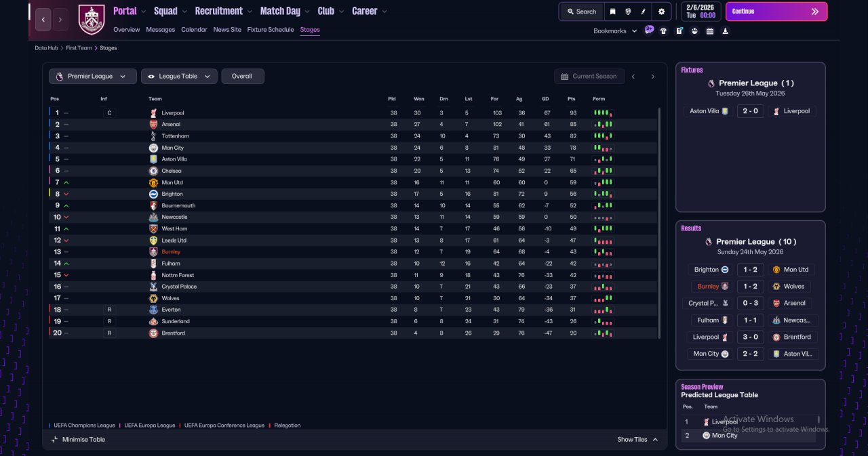Sort table by the Pts column header
The width and height of the screenshot is (868, 456).
click(x=571, y=99)
